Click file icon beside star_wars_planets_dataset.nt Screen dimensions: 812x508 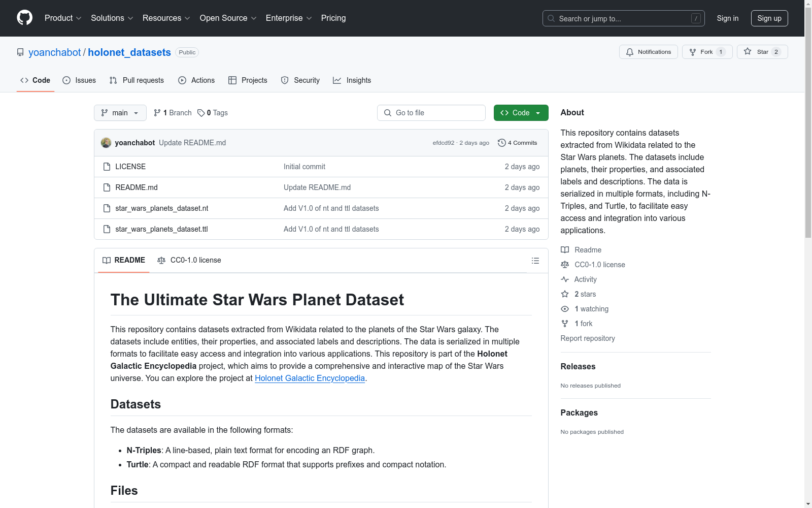point(107,208)
